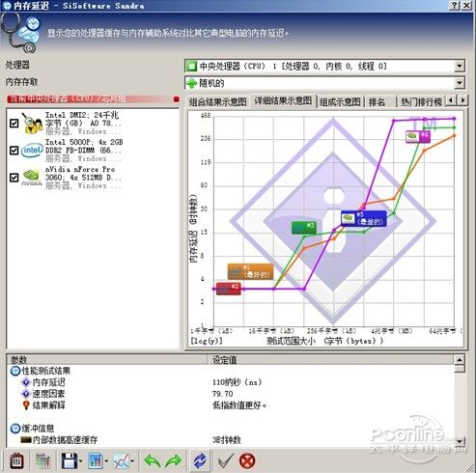Click the blue refresh arrows icon
476x473 pixels.
point(200,461)
